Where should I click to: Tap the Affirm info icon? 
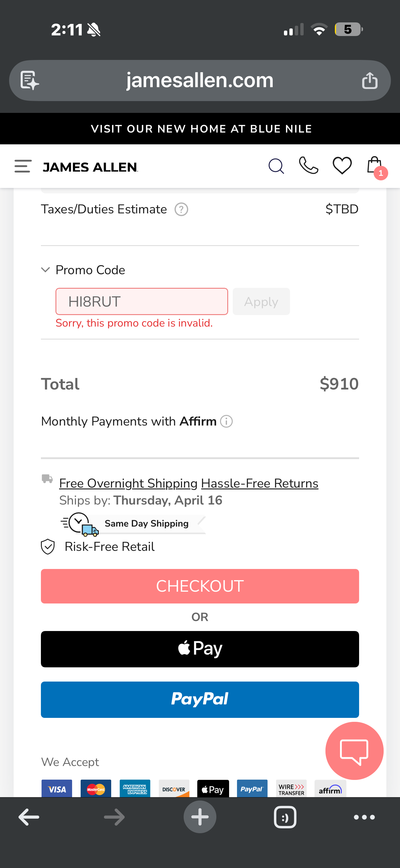click(x=226, y=421)
